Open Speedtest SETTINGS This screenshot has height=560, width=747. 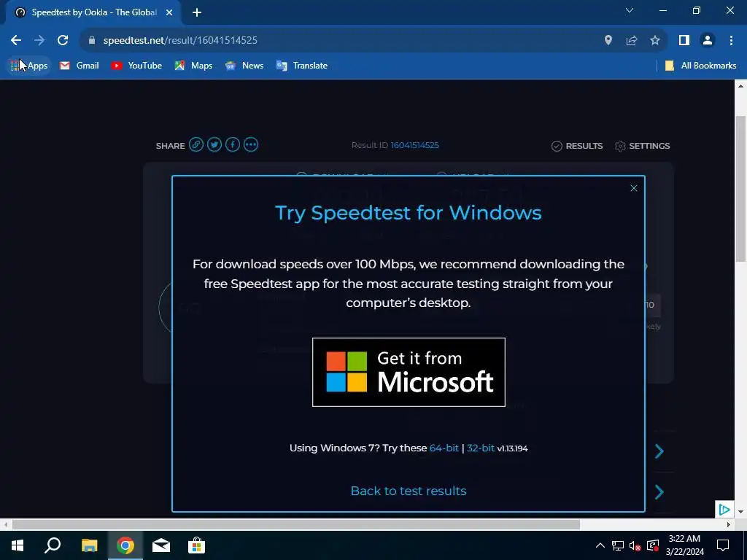(642, 146)
